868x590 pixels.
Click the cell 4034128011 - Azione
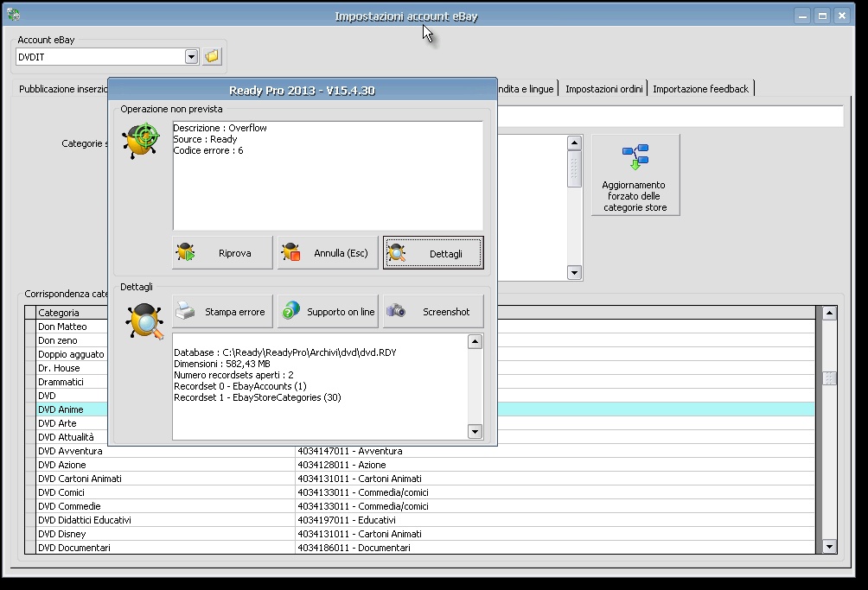tap(555, 465)
